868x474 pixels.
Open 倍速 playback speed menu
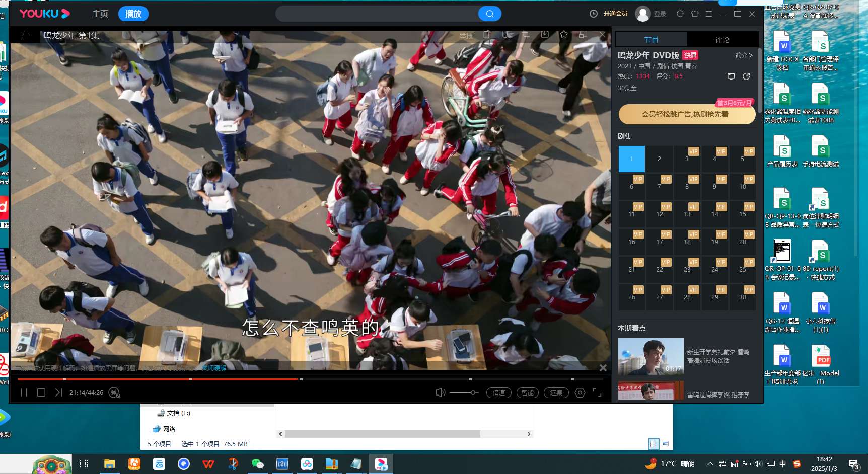pos(499,392)
